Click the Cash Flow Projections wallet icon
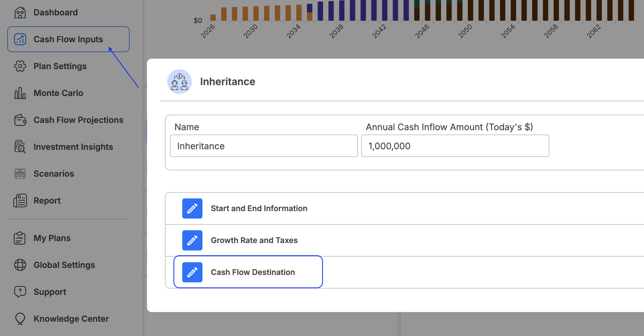 [20, 120]
